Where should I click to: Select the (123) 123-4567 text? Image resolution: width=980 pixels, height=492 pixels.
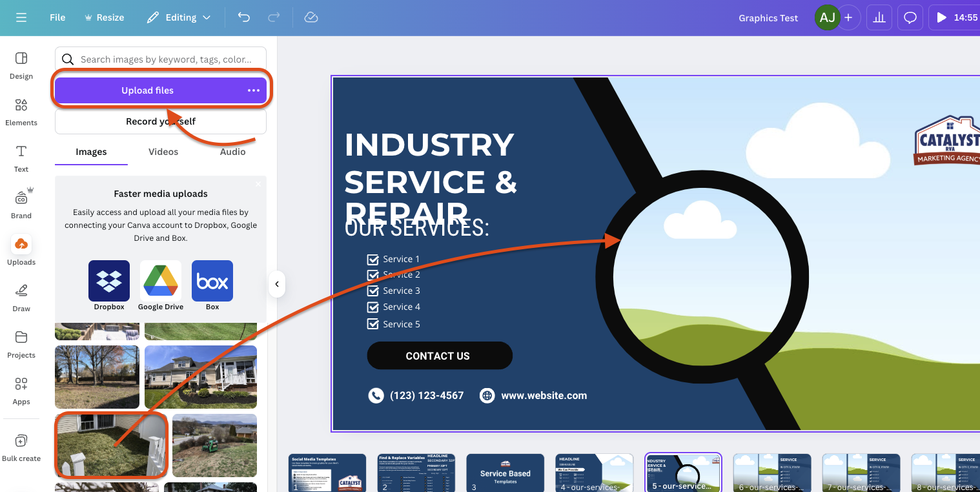(427, 396)
